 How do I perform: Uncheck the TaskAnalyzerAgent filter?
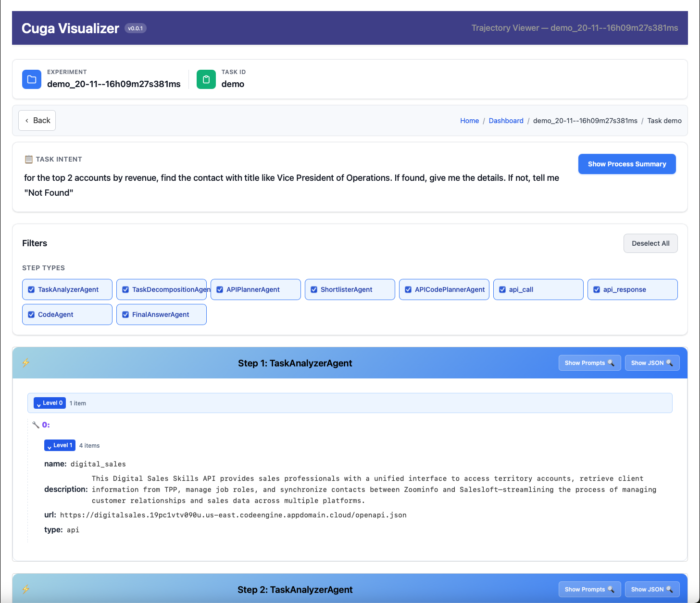(x=31, y=289)
